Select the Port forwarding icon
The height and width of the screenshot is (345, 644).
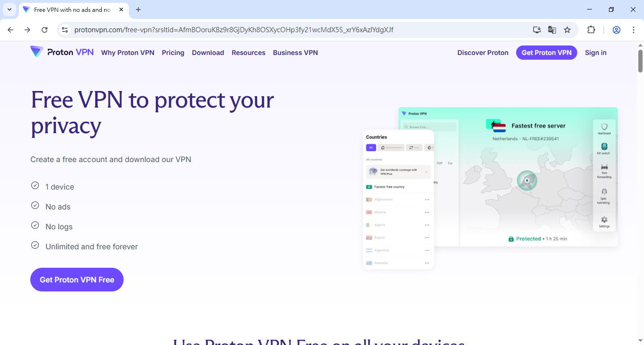[x=605, y=167]
